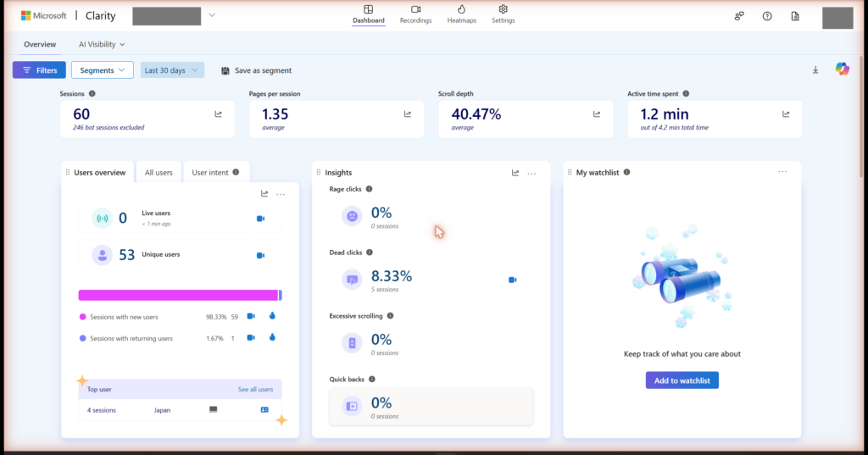The image size is (868, 455).
Task: Open the Heatmaps tab
Action: coord(462,14)
